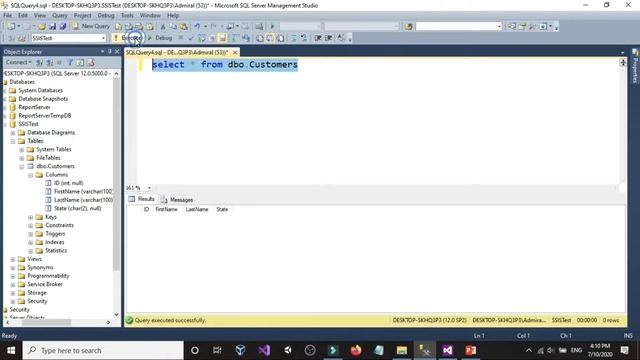This screenshot has width=640, height=360.
Task: Open the Tools menu
Action: [x=127, y=16]
